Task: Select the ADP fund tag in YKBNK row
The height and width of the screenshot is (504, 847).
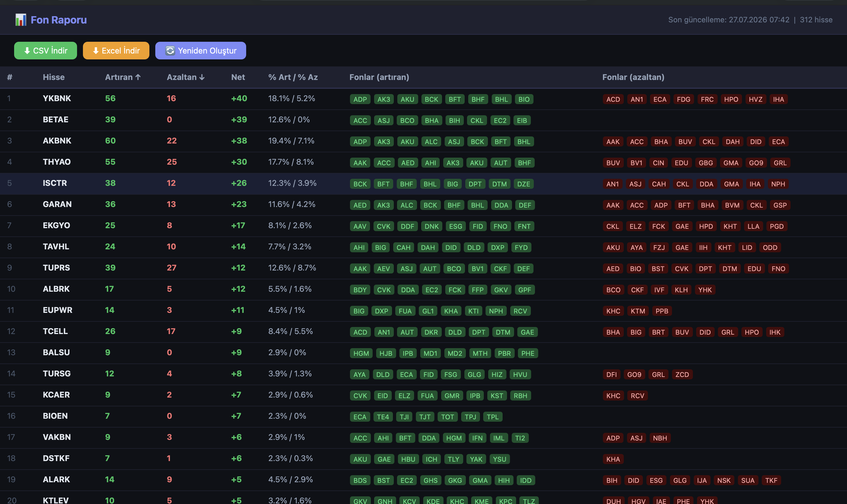Action: click(x=360, y=99)
